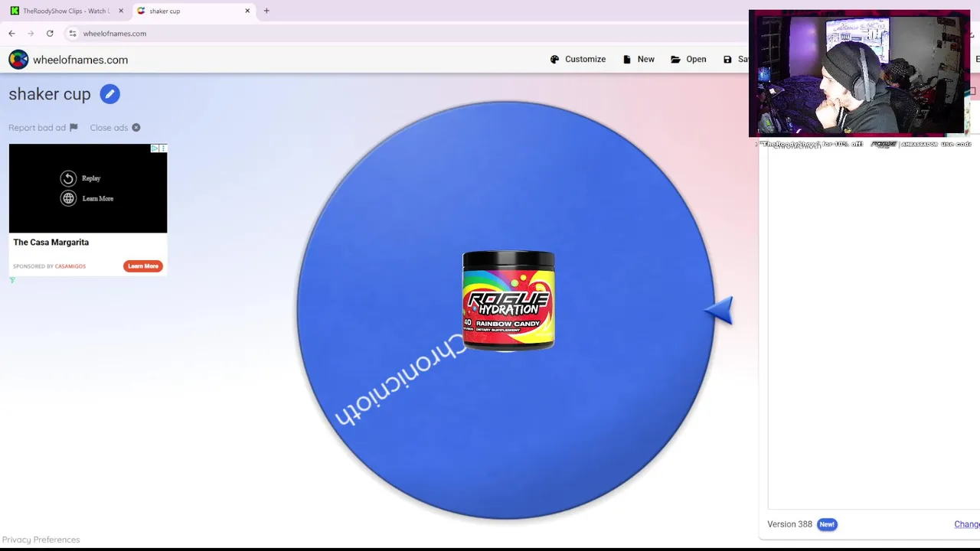980x551 pixels.
Task: Open the Changelog link
Action: pos(967,524)
